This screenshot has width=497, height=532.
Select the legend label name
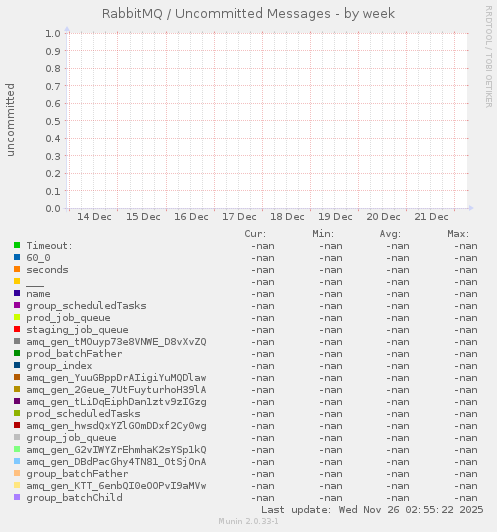pos(38,294)
